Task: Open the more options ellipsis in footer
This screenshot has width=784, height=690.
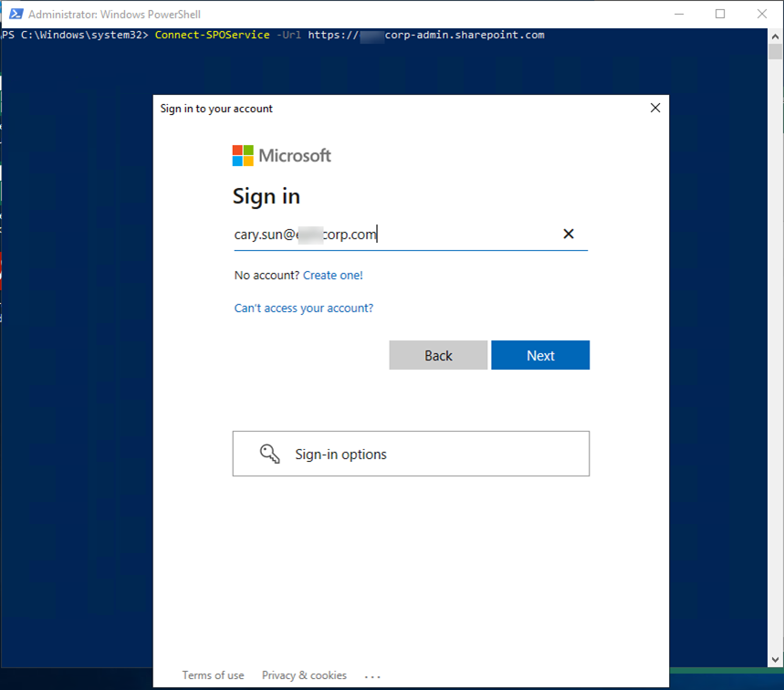Action: (372, 676)
